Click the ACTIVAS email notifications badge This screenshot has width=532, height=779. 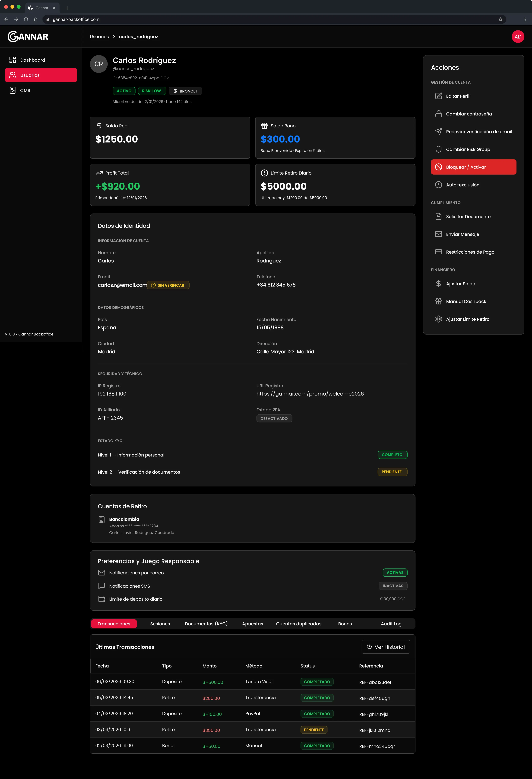pyautogui.click(x=395, y=572)
